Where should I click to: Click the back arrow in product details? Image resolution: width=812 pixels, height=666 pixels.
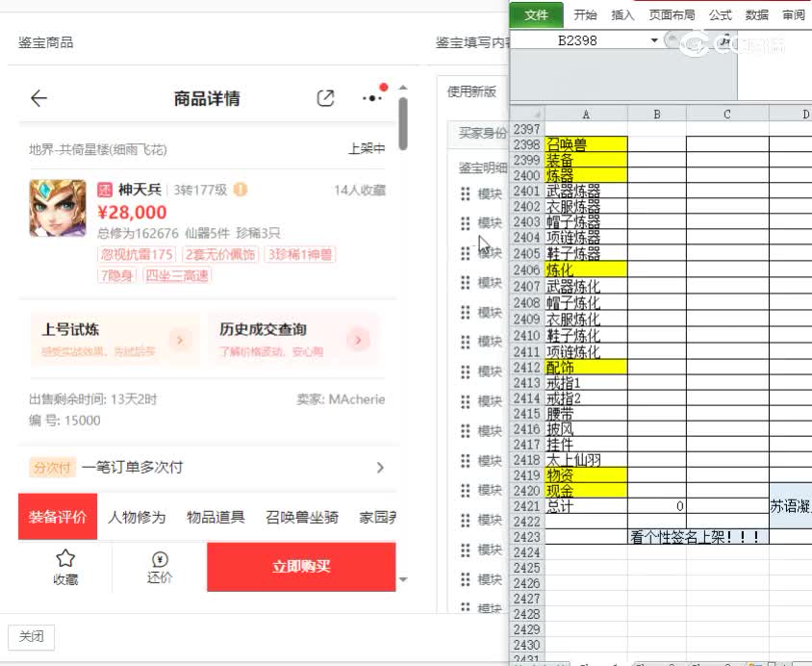38,98
